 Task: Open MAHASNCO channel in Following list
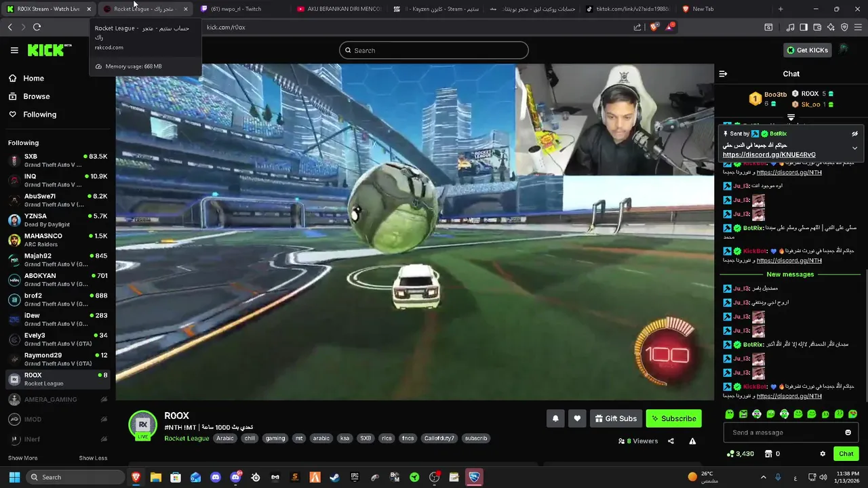pyautogui.click(x=58, y=240)
